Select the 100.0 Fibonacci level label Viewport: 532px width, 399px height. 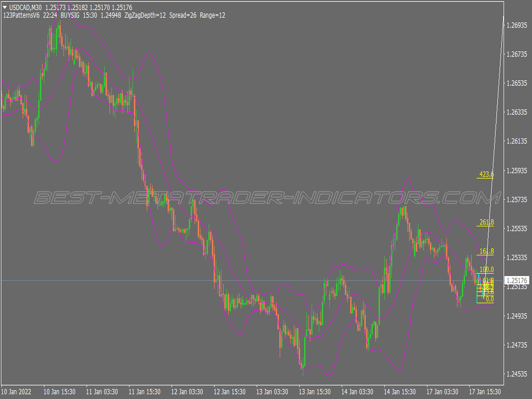(486, 270)
